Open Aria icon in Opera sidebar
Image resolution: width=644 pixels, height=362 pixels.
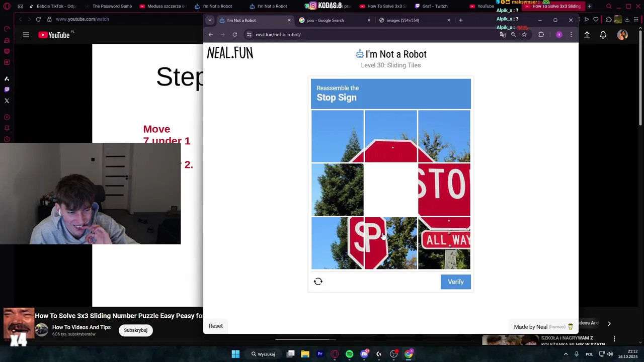(7, 79)
